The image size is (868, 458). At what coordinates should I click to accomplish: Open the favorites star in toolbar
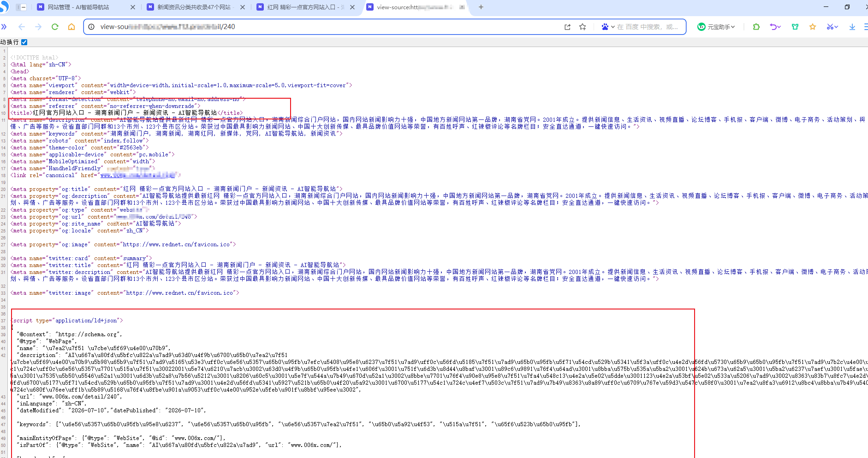click(813, 27)
